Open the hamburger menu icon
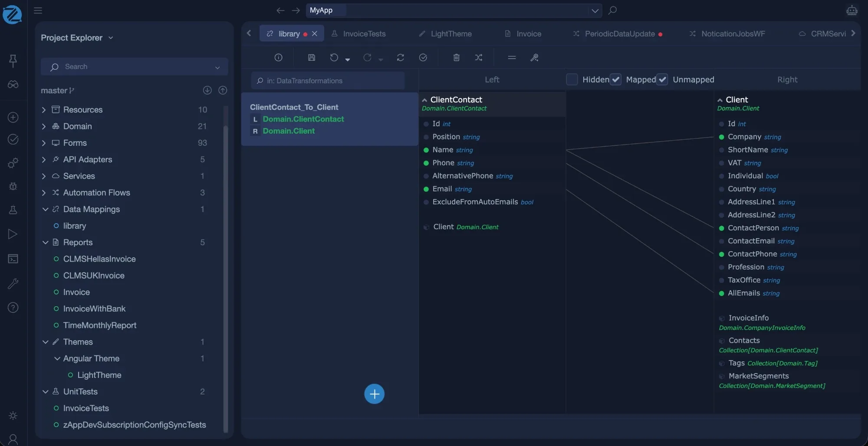Screen dimensions: 868x446 click(x=38, y=10)
